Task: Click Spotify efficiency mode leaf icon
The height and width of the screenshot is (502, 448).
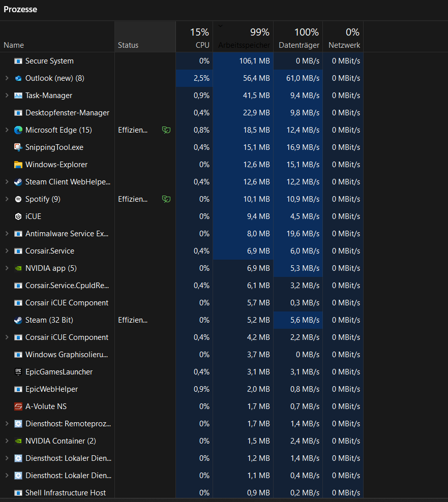Action: click(x=166, y=199)
